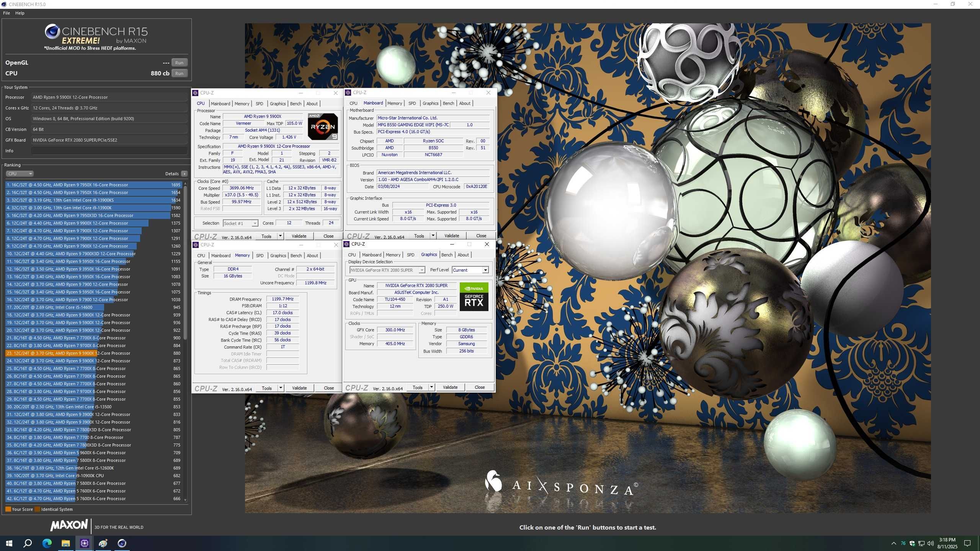Click the CPU-Z Memory window title icon

[x=196, y=245]
